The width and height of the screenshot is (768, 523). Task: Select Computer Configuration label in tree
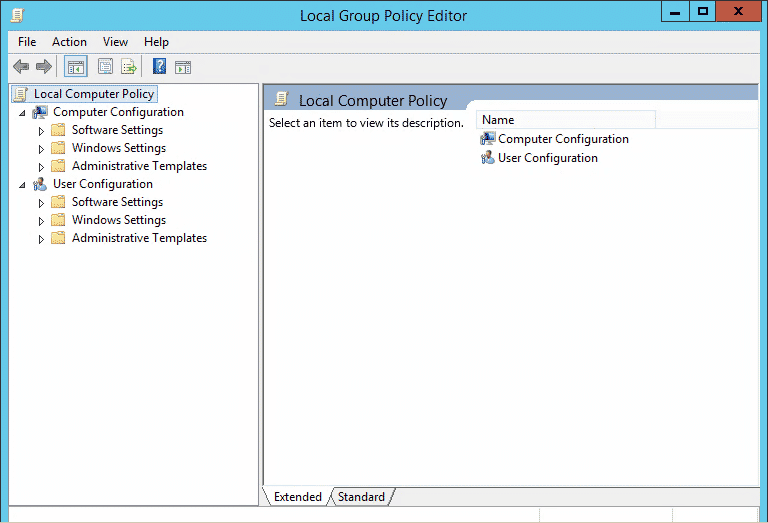118,112
